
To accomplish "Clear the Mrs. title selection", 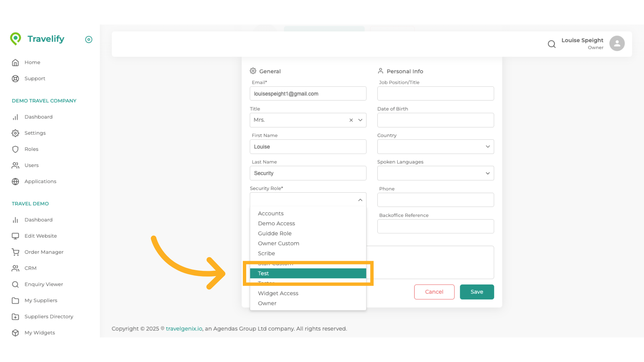I will pyautogui.click(x=351, y=120).
